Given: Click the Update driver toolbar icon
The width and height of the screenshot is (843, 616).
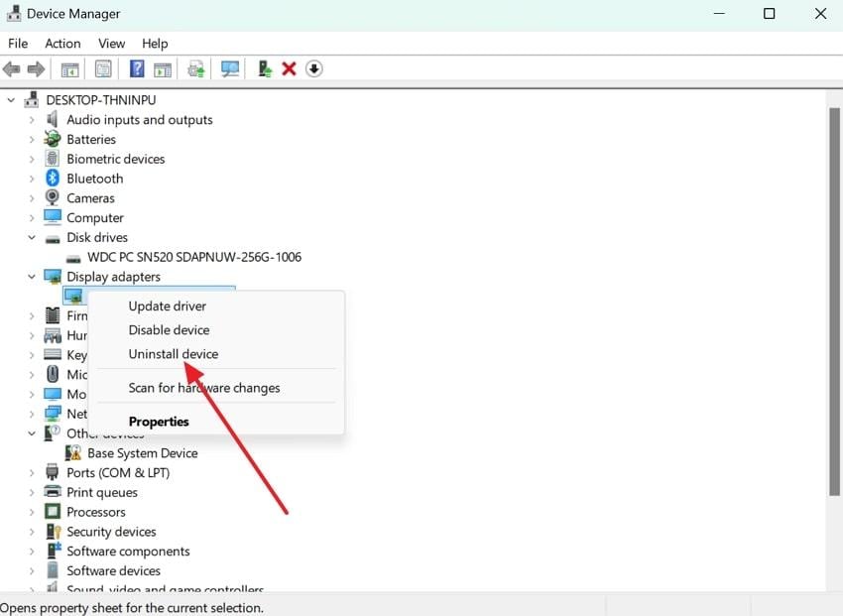Looking at the screenshot, I should click(195, 67).
